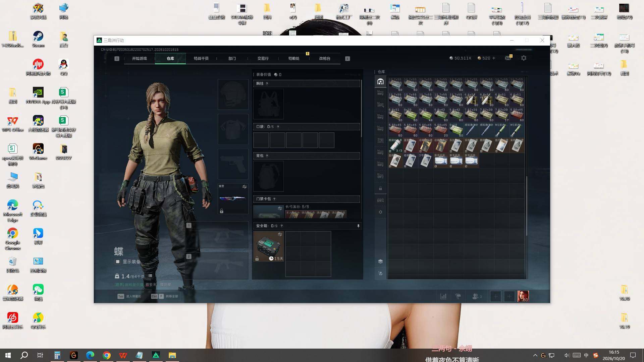Open taskbar search magnifier
Viewport: 644px width, 362px height.
click(24, 355)
